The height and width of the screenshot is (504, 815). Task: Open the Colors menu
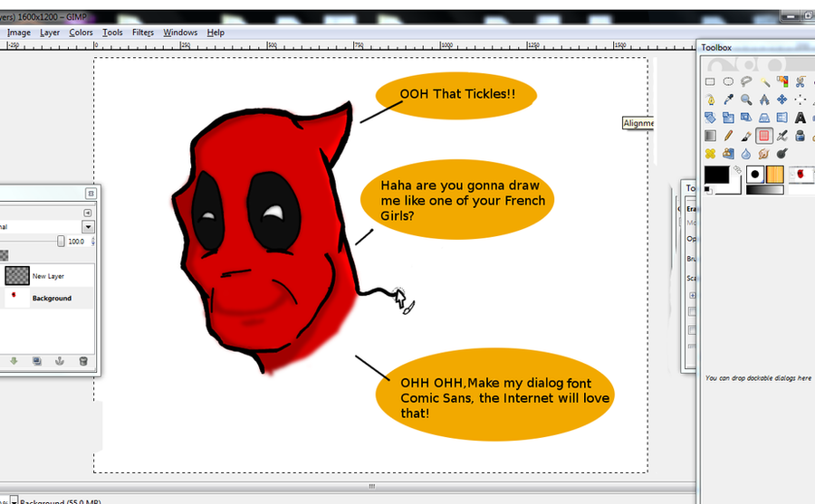tap(81, 33)
